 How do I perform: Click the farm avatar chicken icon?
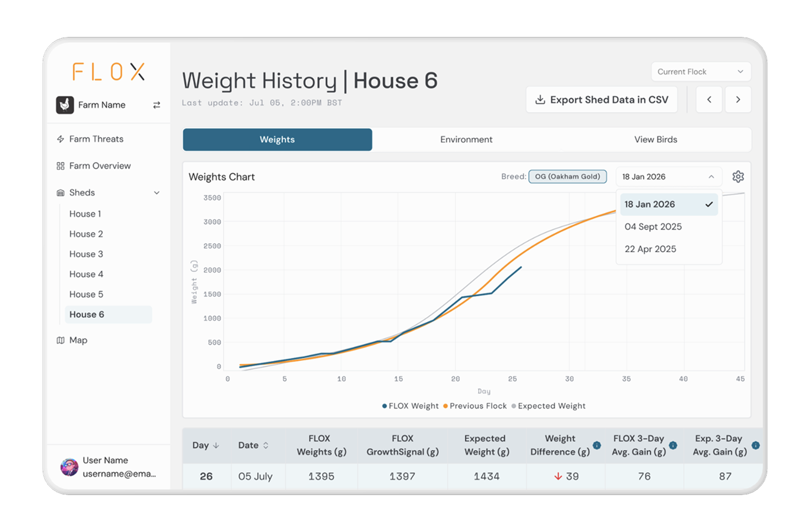tap(65, 105)
